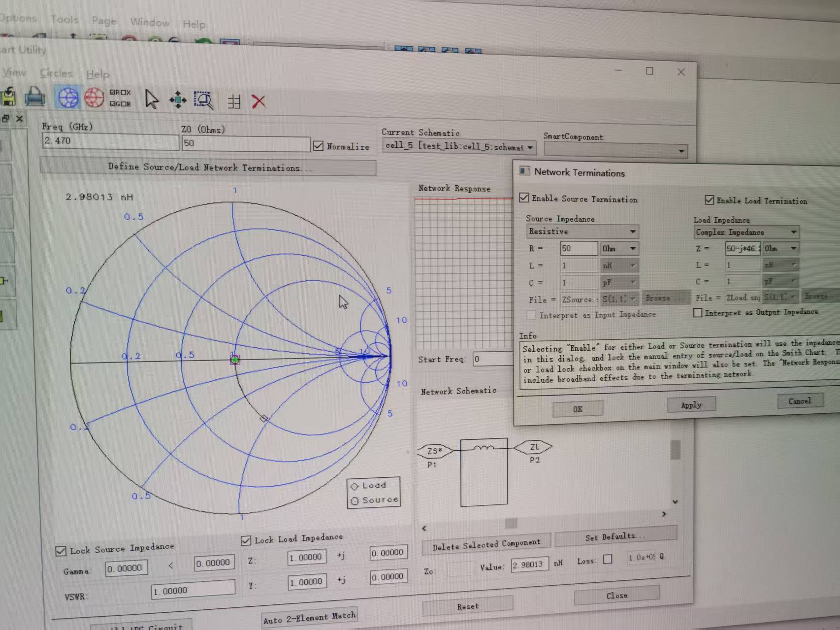The image size is (840, 630).
Task: Click the Reset button
Action: (468, 606)
